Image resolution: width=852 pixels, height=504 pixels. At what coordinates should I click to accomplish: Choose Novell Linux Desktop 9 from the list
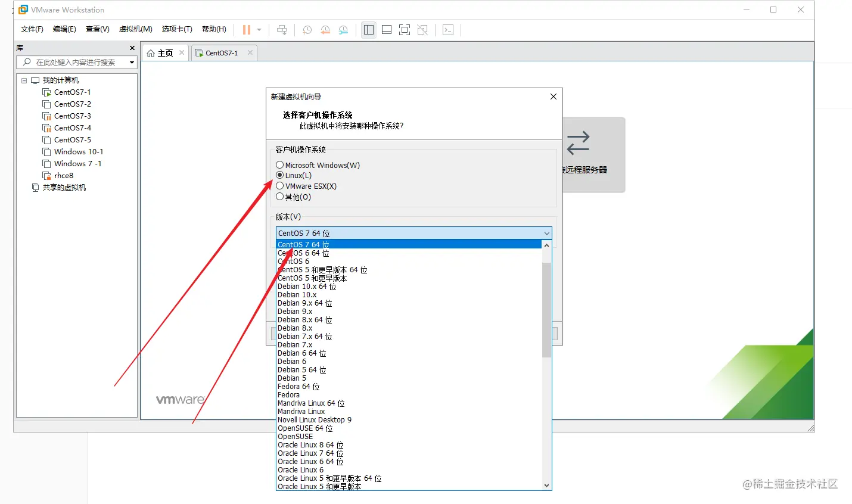(x=409, y=420)
